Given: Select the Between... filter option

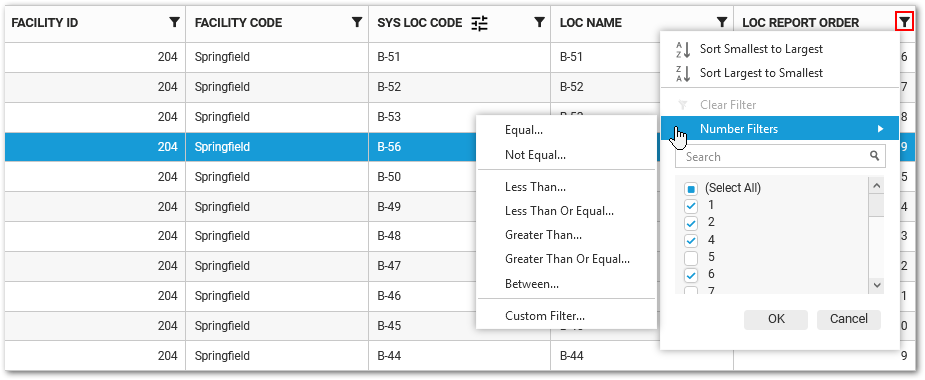Looking at the screenshot, I should click(532, 284).
